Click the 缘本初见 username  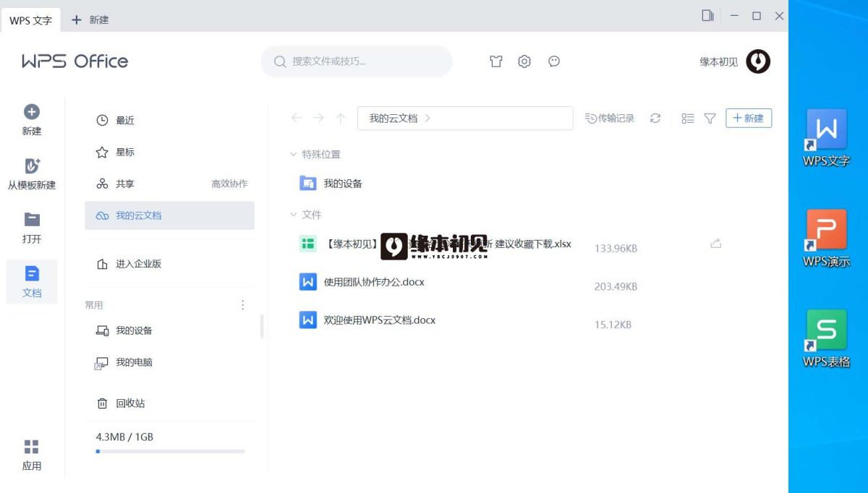pyautogui.click(x=719, y=62)
